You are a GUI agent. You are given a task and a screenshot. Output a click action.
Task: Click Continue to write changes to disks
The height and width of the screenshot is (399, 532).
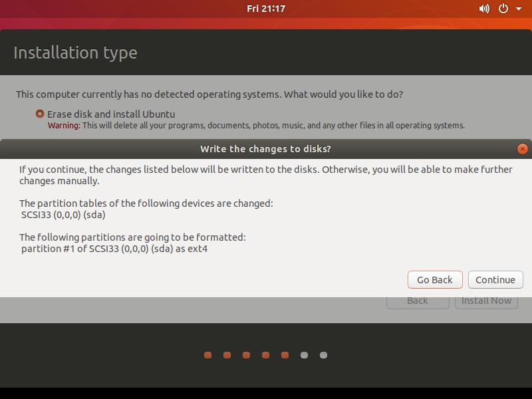tap(495, 280)
